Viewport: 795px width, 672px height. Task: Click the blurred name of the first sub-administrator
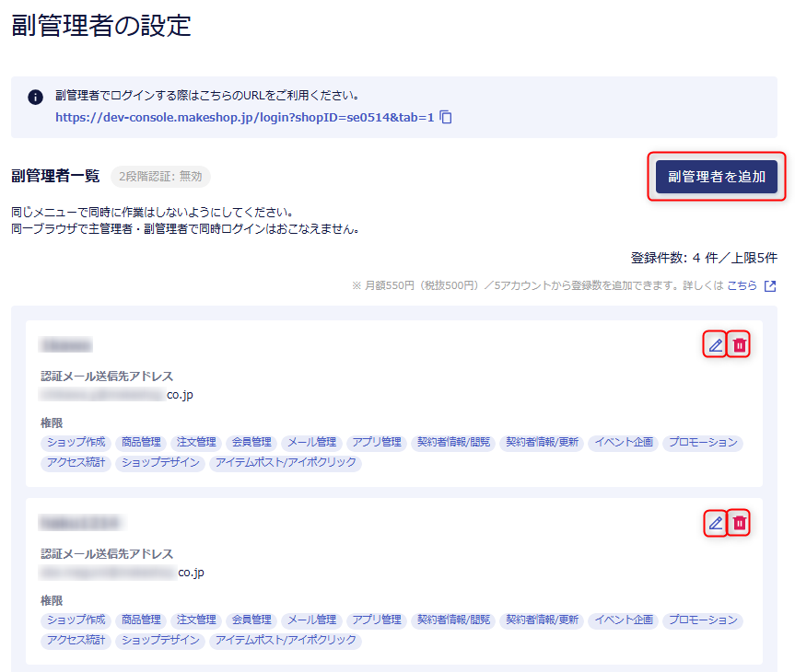coord(65,345)
